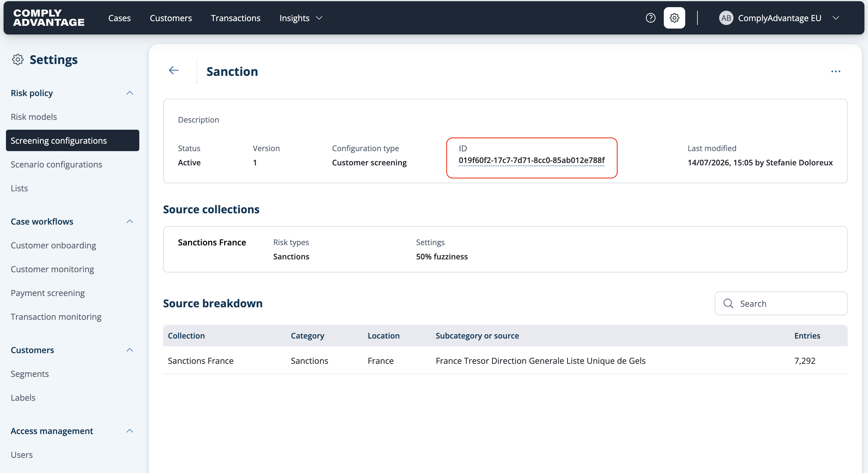Viewport: 868px width, 473px height.
Task: Click the Source collections heading
Action: 211,209
